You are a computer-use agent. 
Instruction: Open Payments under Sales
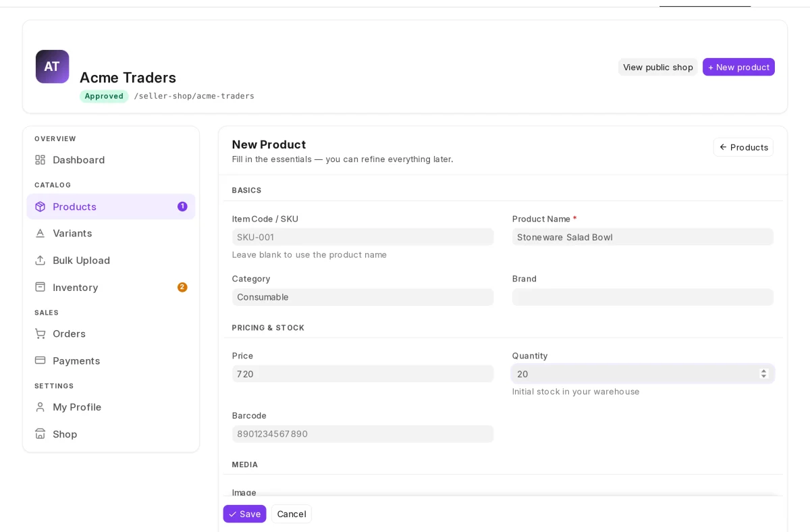click(x=111, y=361)
